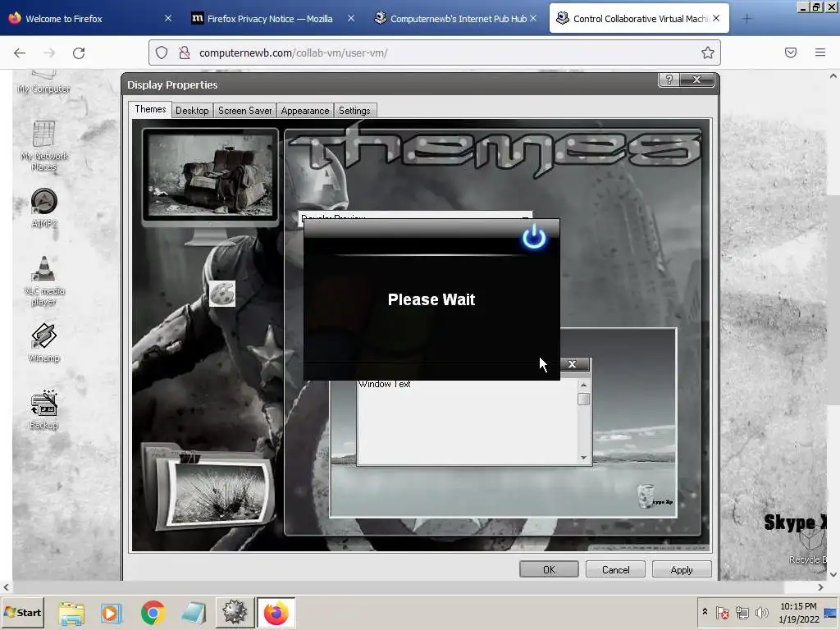Click scroll down arrow in Window Text preview
840x630 pixels.
click(583, 458)
